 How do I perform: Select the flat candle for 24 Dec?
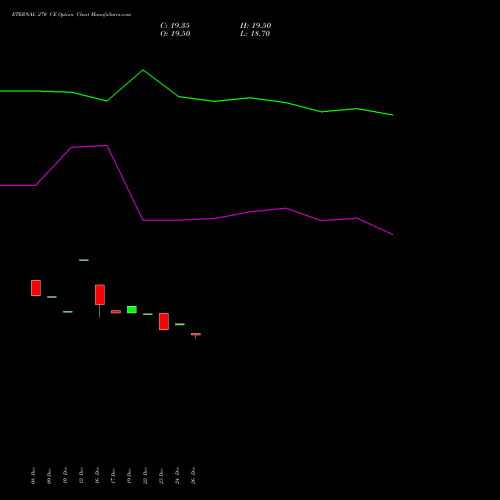pyautogui.click(x=180, y=324)
